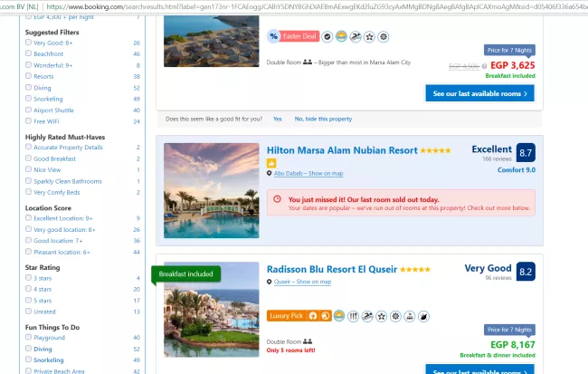Screen dimensions: 588x374
Task: Click the 8.2 review score badge
Action: (x=526, y=271)
